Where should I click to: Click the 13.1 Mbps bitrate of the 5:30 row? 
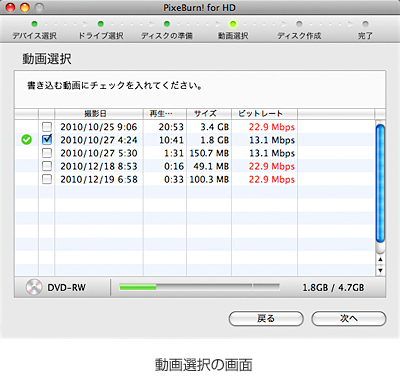click(272, 153)
